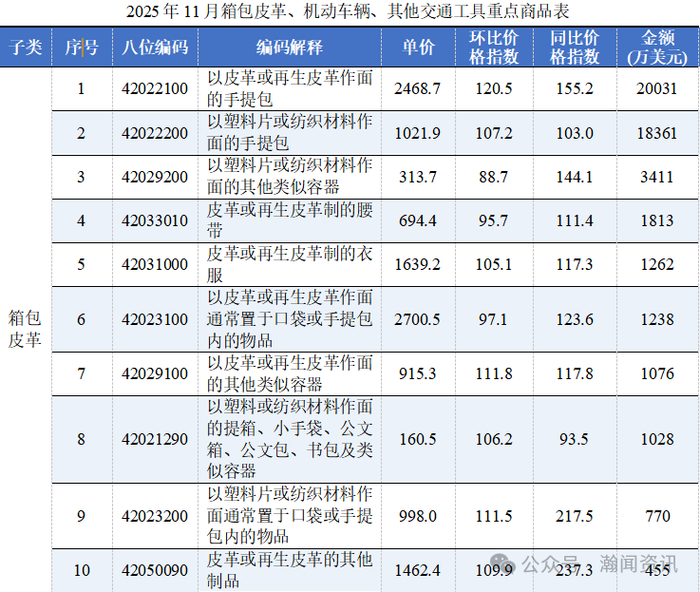Viewport: 700px width, 592px height.
Task: Click code cell 42022100
Action: (x=155, y=88)
